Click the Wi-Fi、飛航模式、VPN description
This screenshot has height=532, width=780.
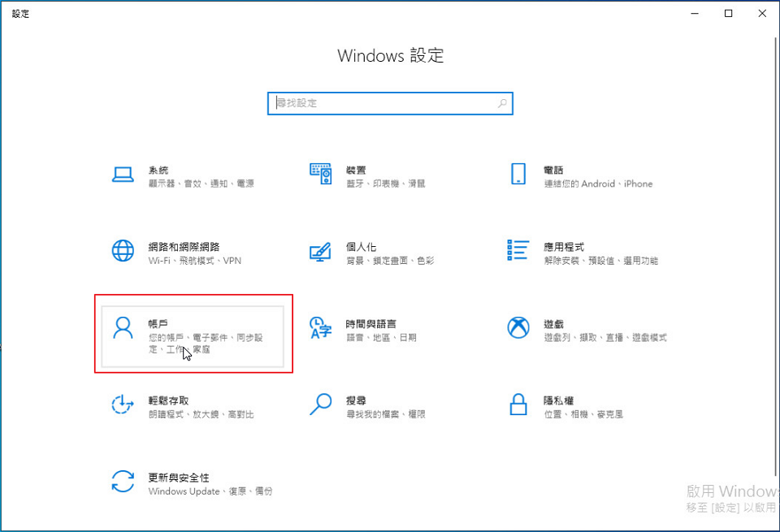coord(194,261)
